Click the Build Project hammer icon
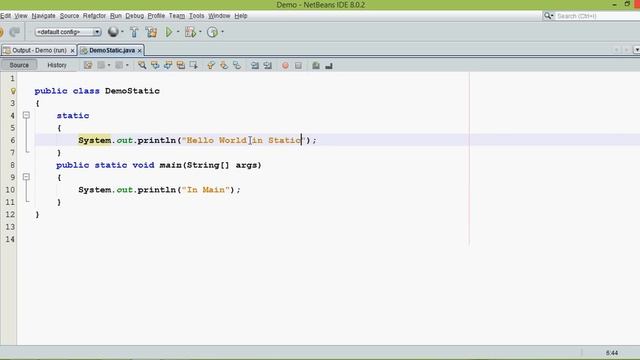The image size is (640, 360). pyautogui.click(x=134, y=32)
